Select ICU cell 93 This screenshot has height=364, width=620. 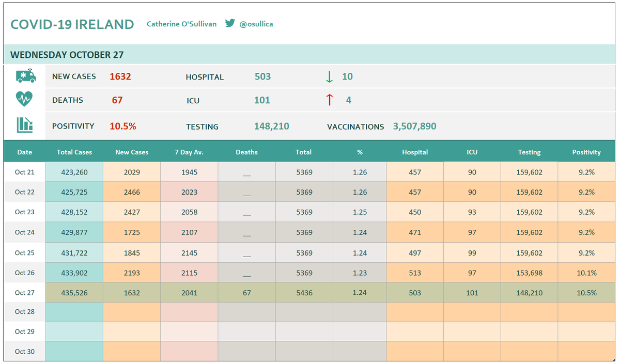pos(472,212)
